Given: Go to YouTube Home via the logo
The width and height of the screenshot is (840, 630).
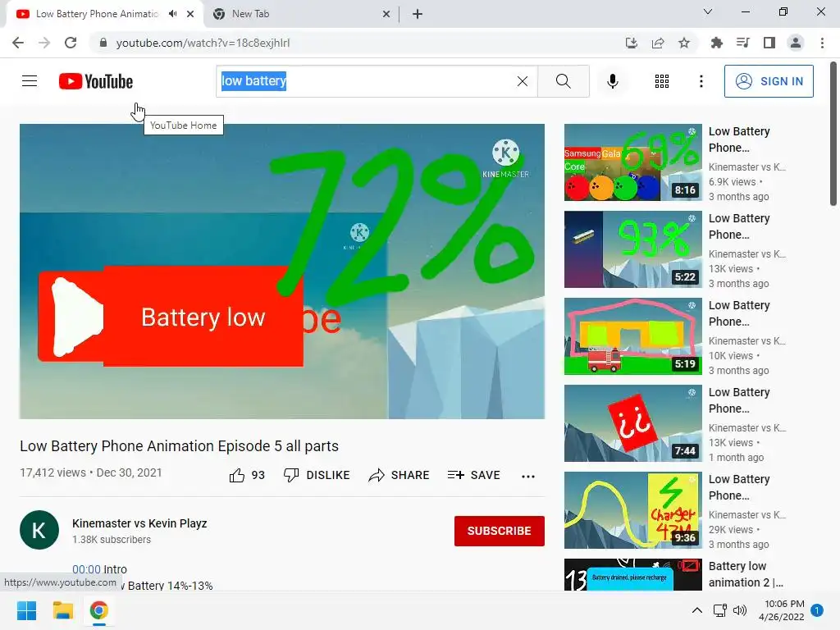Looking at the screenshot, I should pyautogui.click(x=96, y=81).
